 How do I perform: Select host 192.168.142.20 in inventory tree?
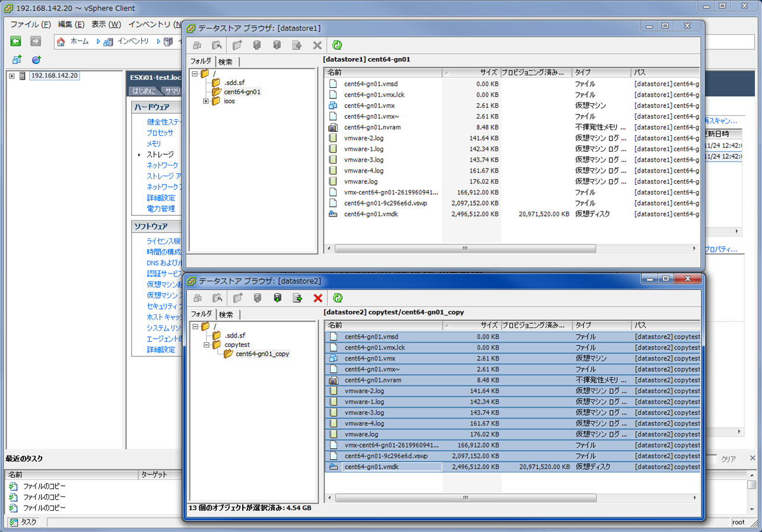click(55, 76)
